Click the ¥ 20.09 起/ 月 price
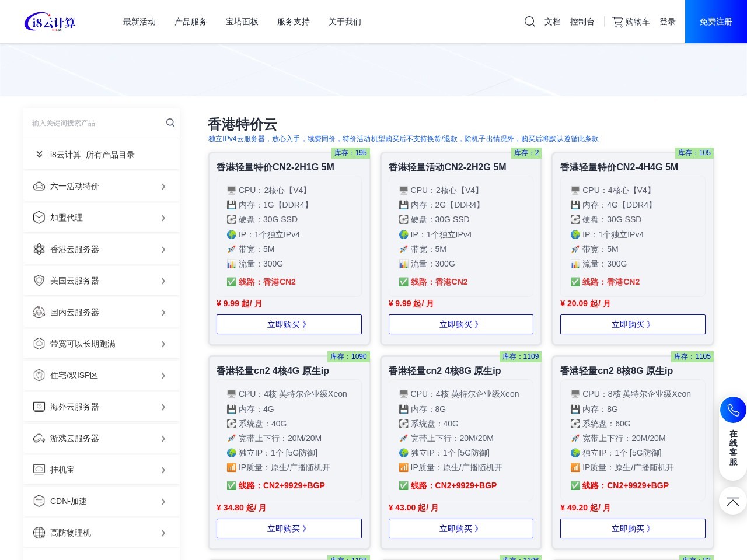The width and height of the screenshot is (747, 560). point(585,303)
